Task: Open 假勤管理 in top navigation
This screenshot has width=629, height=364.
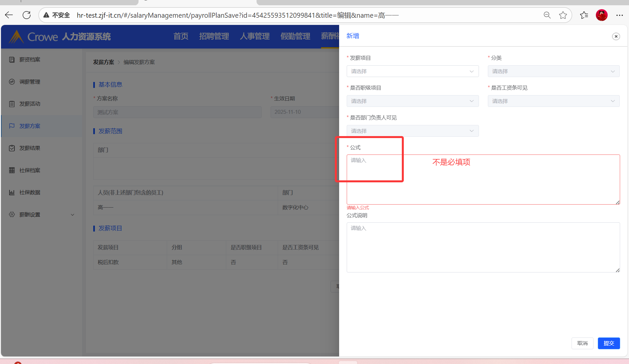Action: pos(295,36)
